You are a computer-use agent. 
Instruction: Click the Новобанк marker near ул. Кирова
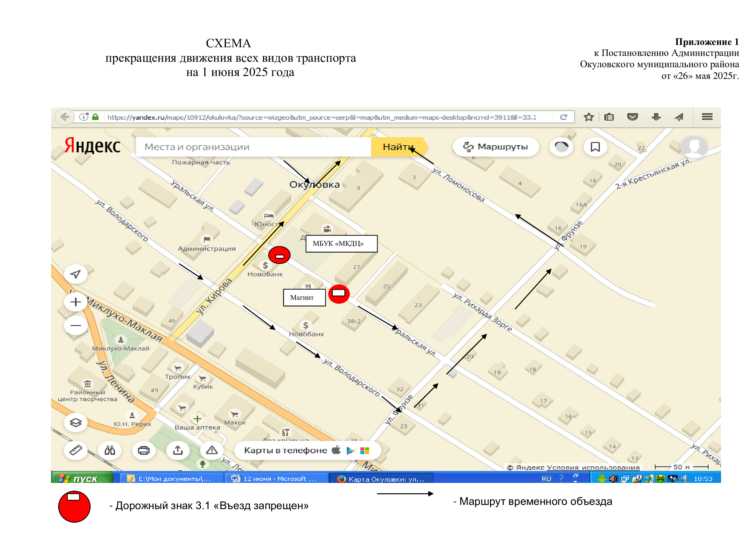[x=265, y=266]
